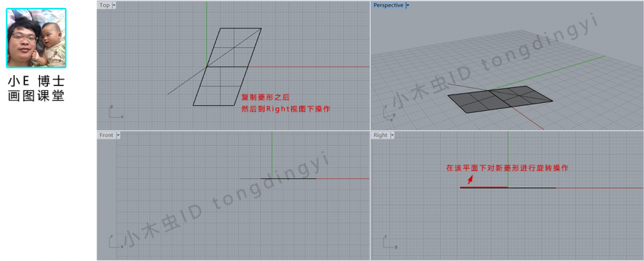Open the author avatar photo

pos(36,38)
